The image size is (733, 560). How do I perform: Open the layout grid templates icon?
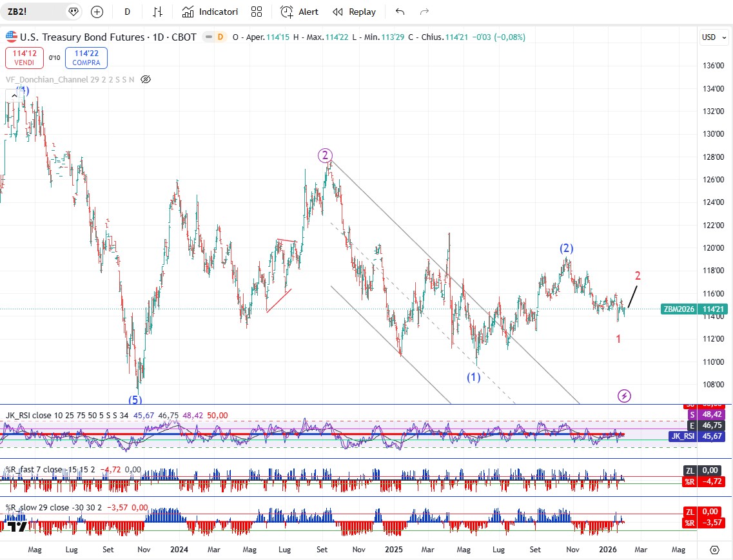[x=257, y=12]
